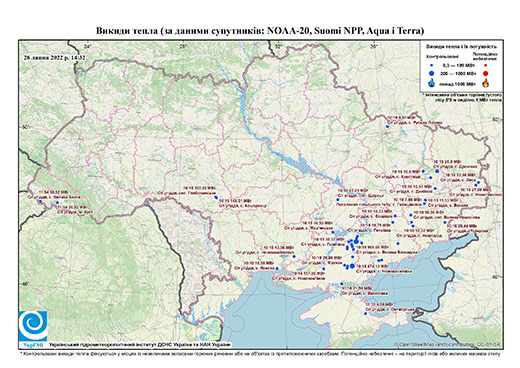The height and width of the screenshot is (368, 520).
Task: Click the blue marker near Василівка
Action: [342, 284]
